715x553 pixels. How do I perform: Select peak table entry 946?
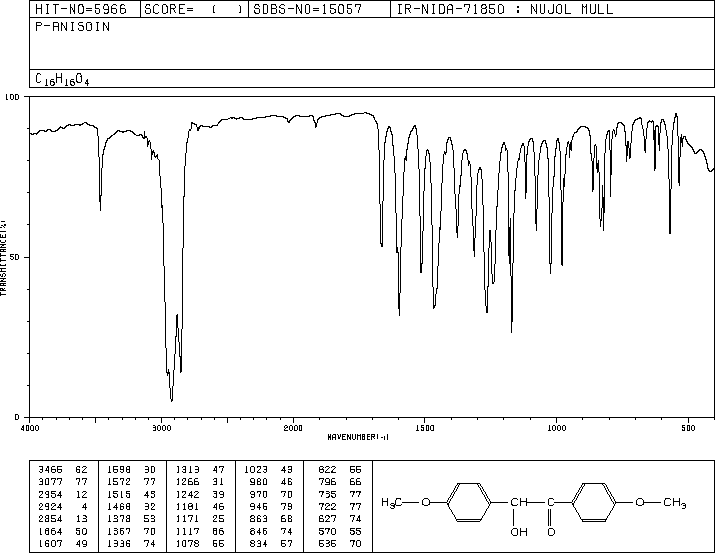259,506
